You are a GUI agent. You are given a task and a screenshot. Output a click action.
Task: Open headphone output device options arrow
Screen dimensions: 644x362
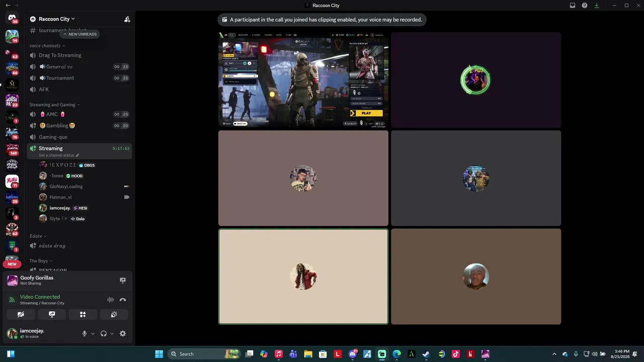(x=112, y=333)
